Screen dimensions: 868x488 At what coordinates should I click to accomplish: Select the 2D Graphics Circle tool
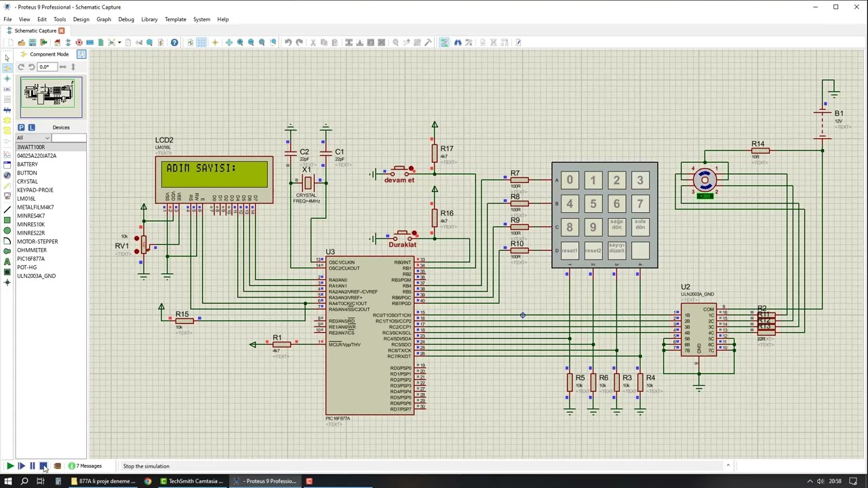(x=7, y=230)
